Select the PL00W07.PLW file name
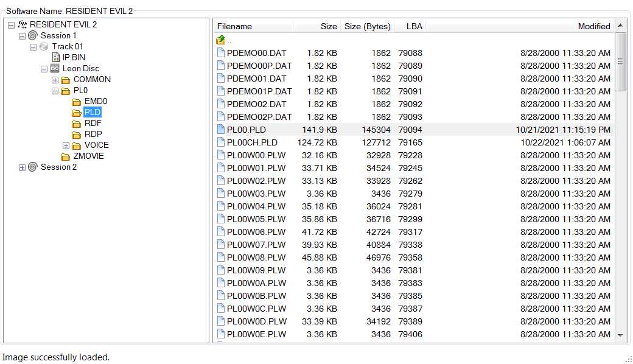The width and height of the screenshot is (633, 364). 256,245
